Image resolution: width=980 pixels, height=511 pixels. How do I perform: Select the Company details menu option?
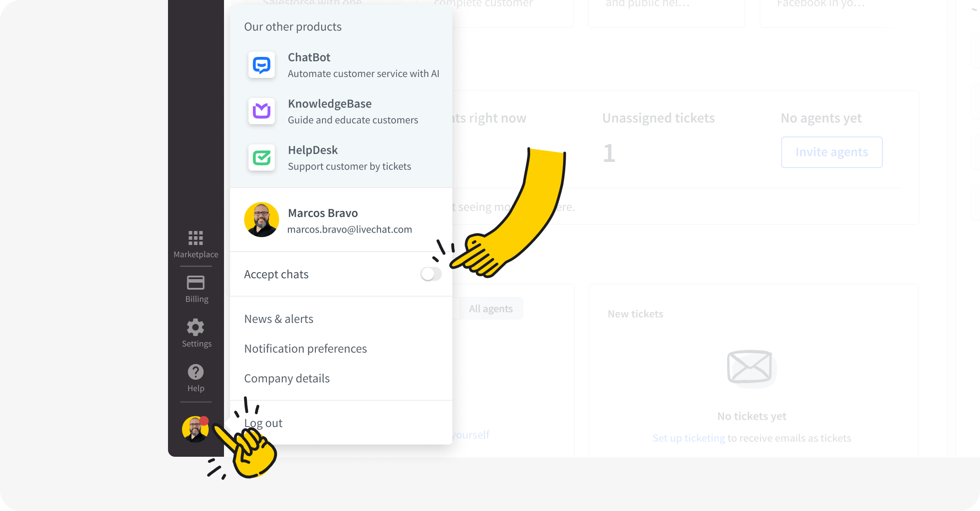click(x=287, y=378)
